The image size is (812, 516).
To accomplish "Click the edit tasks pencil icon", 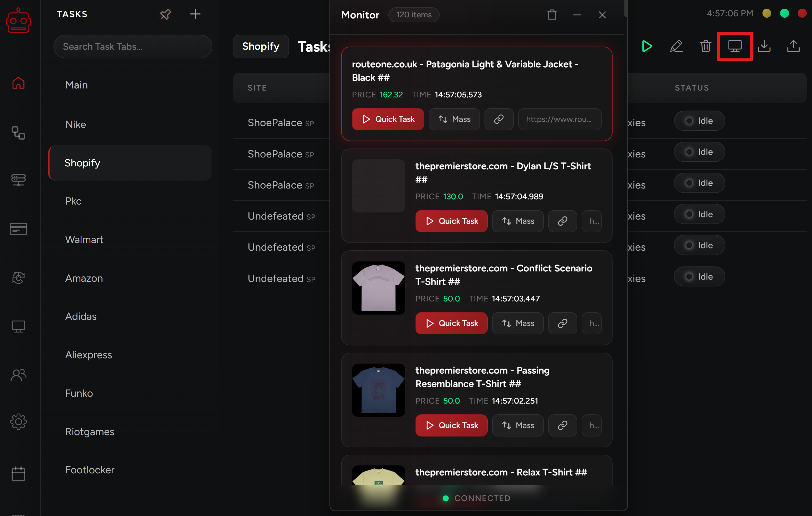I will click(676, 46).
